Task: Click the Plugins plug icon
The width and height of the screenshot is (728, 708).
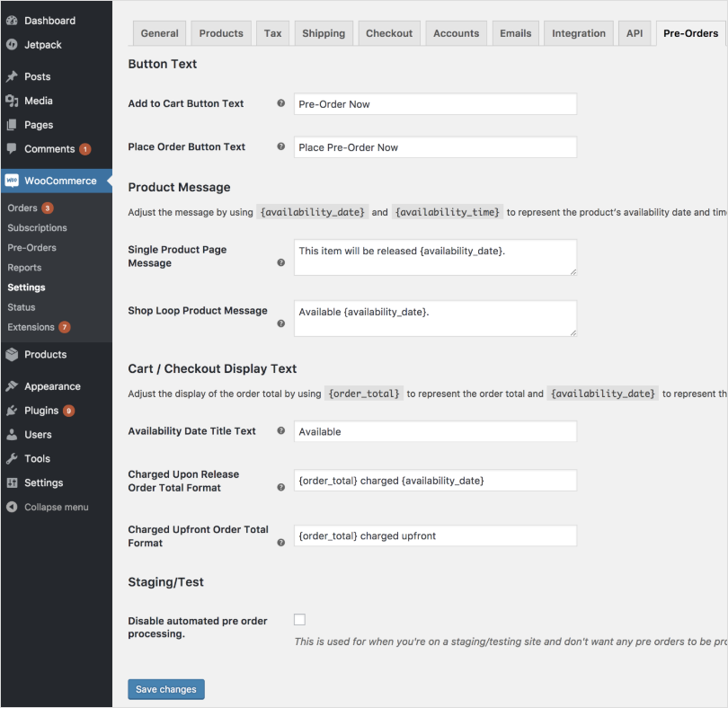Action: click(12, 411)
